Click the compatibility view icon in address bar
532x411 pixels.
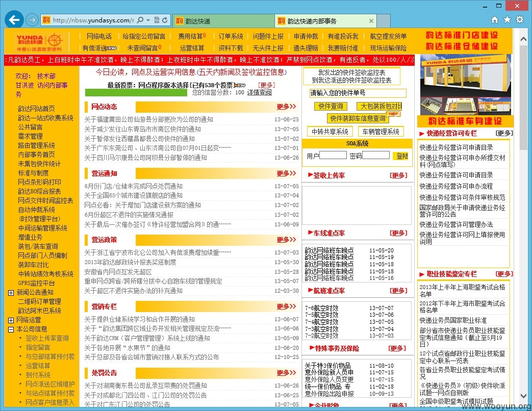click(157, 20)
